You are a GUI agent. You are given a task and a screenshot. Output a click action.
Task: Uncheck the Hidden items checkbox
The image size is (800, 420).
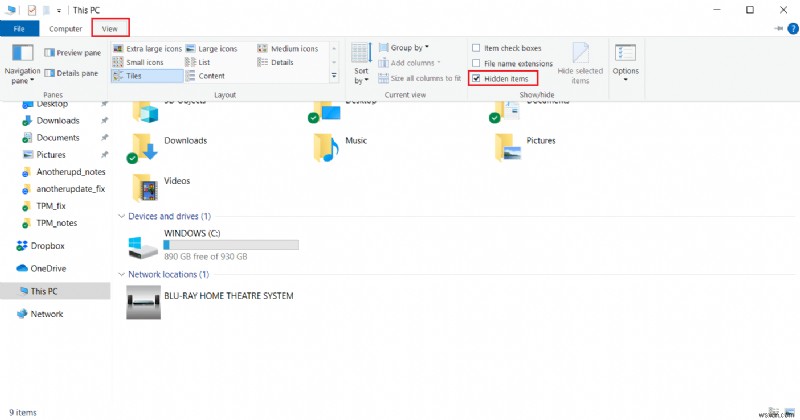tap(476, 79)
